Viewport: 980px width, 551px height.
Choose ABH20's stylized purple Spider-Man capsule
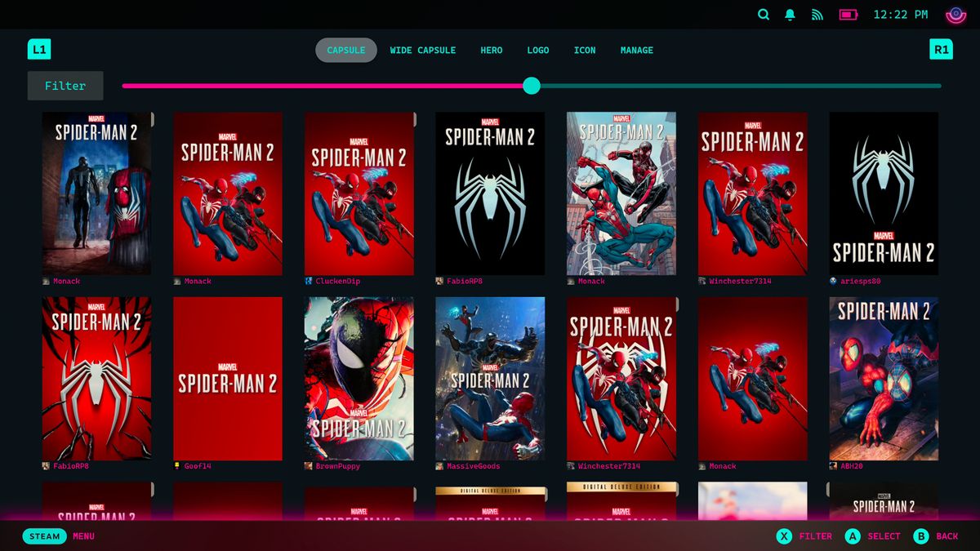(884, 379)
